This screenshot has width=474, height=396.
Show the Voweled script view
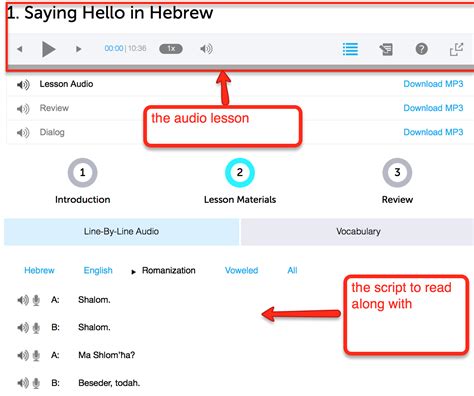tap(241, 270)
